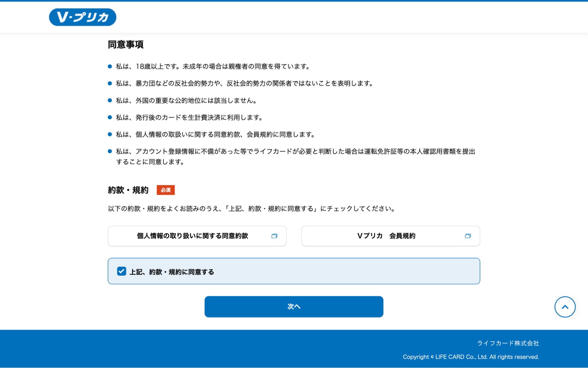
Task: Click the 約款・規約 section heading
Action: click(128, 190)
